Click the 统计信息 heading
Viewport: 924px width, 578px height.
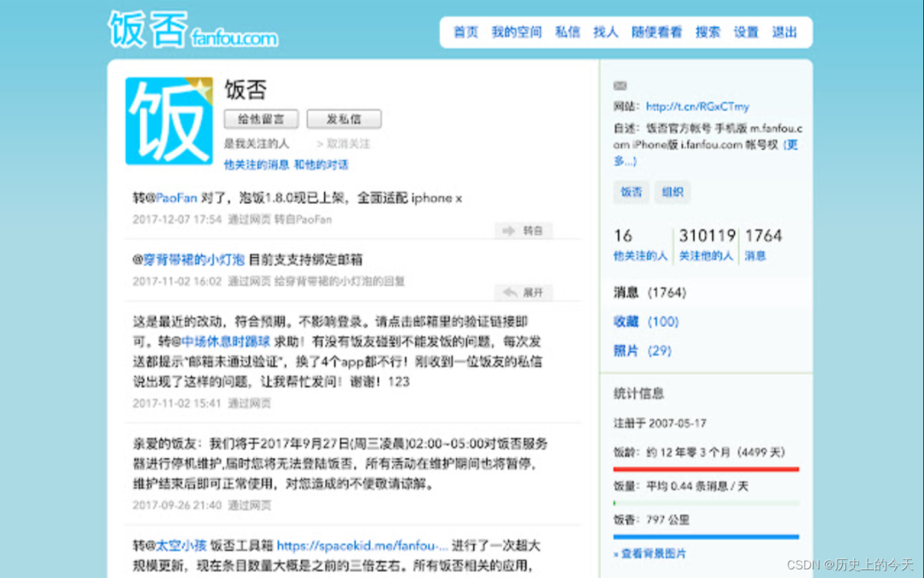click(x=639, y=393)
